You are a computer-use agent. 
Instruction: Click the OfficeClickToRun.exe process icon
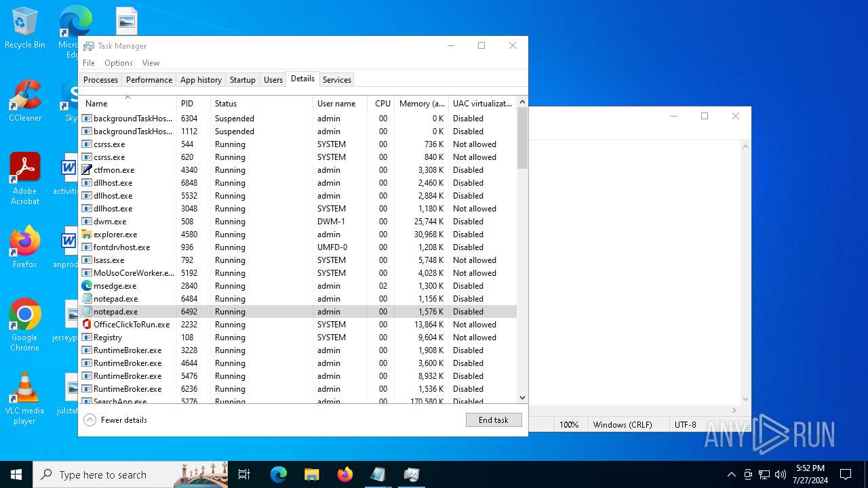(x=87, y=325)
